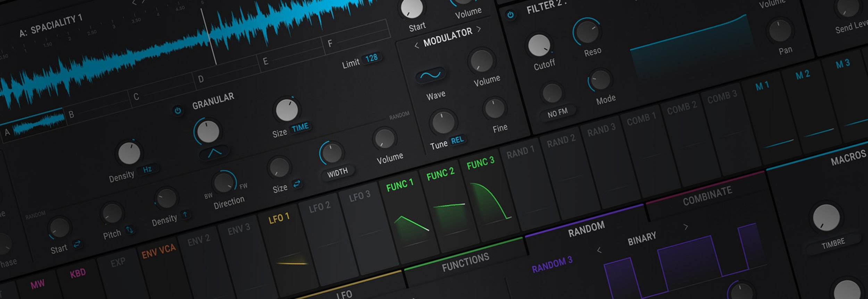Go to next random type after BINARY
Image resolution: width=868 pixels, height=299 pixels.
tap(686, 227)
